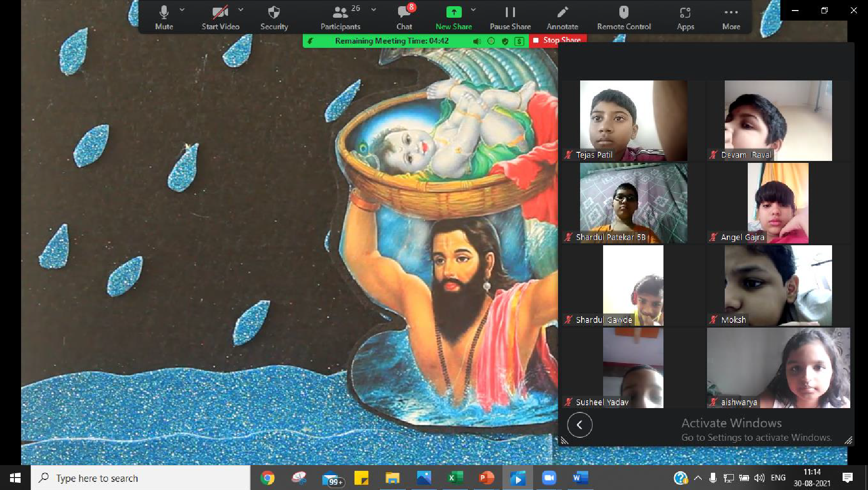Click muted mic icon beside Tejas Patil

point(569,155)
